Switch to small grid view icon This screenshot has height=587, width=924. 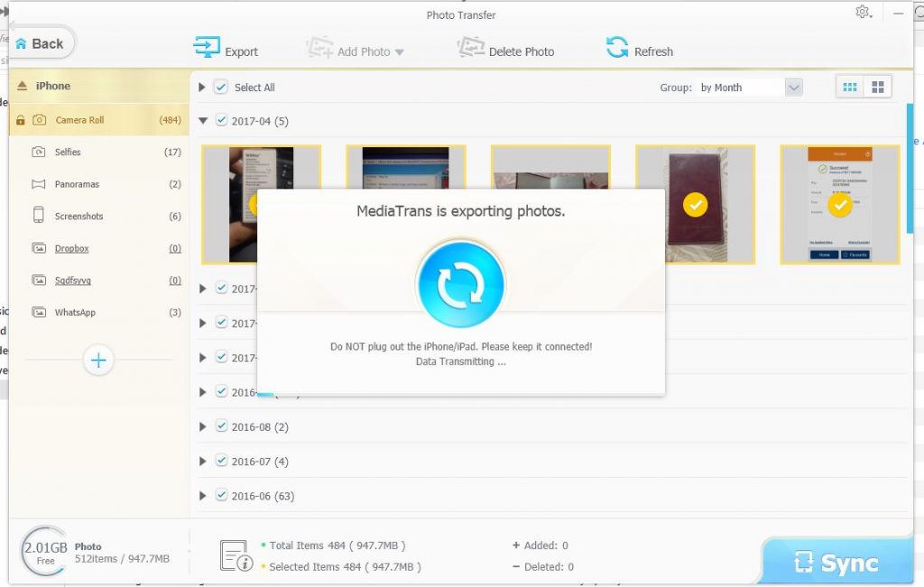(849, 87)
